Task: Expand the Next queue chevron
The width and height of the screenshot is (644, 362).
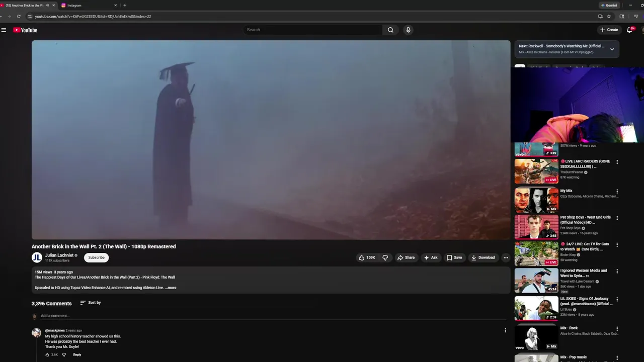Action: 612,49
